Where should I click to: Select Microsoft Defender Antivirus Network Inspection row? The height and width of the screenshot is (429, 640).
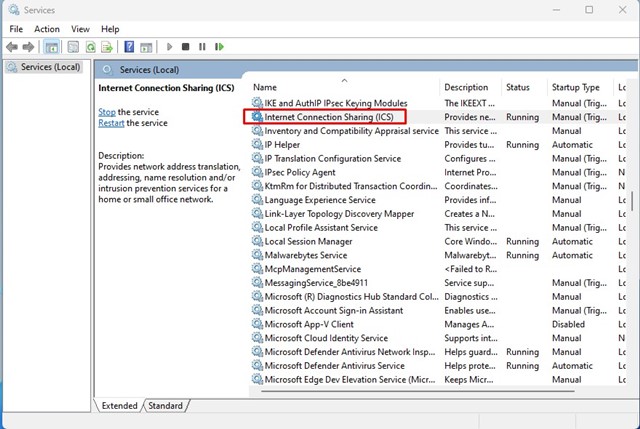[350, 352]
